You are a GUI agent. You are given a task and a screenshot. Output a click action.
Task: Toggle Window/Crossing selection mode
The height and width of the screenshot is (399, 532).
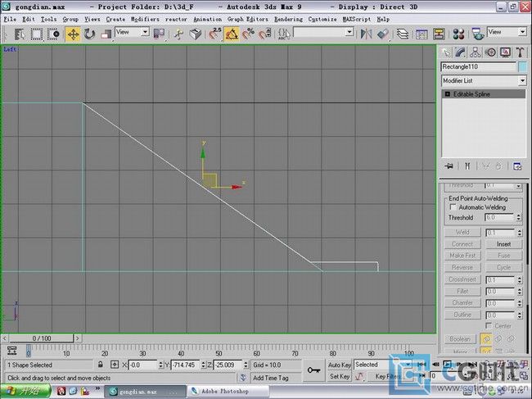coord(53,34)
